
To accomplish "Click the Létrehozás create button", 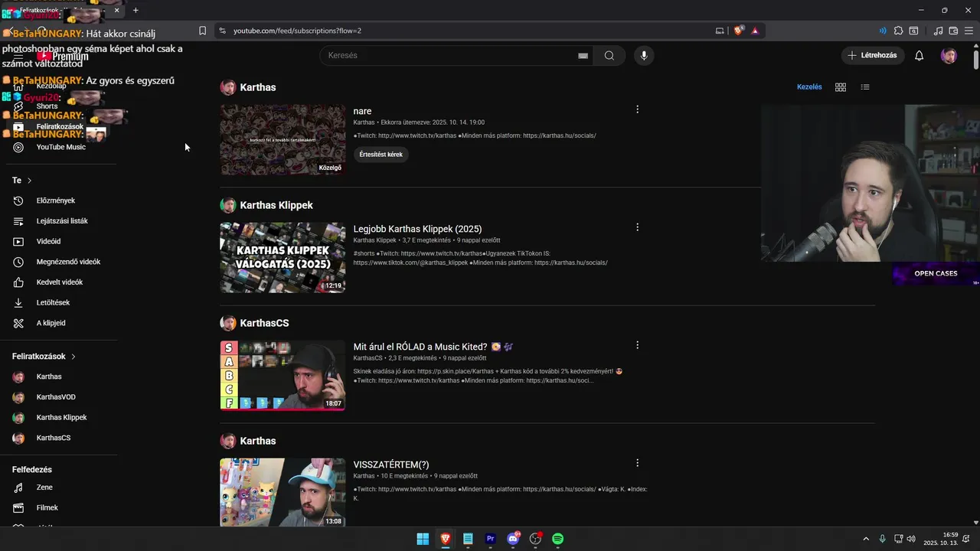I will point(873,55).
